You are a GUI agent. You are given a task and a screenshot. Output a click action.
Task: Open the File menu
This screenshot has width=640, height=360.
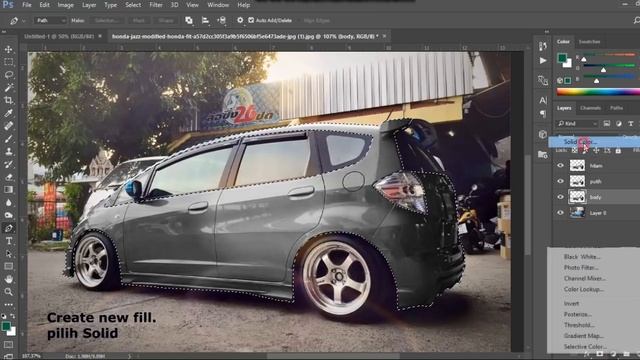27,5
